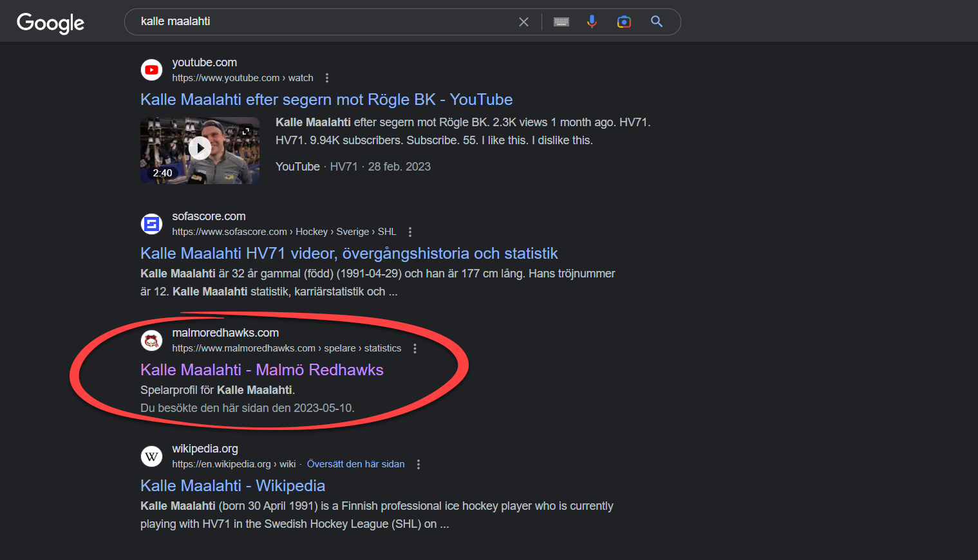This screenshot has height=560, width=978.
Task: Open more options for Sofascore result
Action: click(410, 232)
